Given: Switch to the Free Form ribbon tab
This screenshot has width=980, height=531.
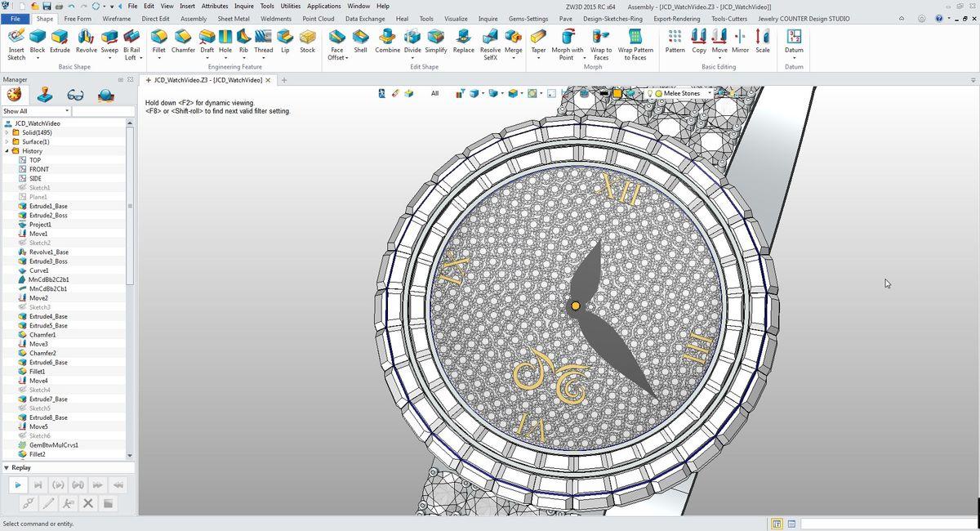Looking at the screenshot, I should pos(78,19).
